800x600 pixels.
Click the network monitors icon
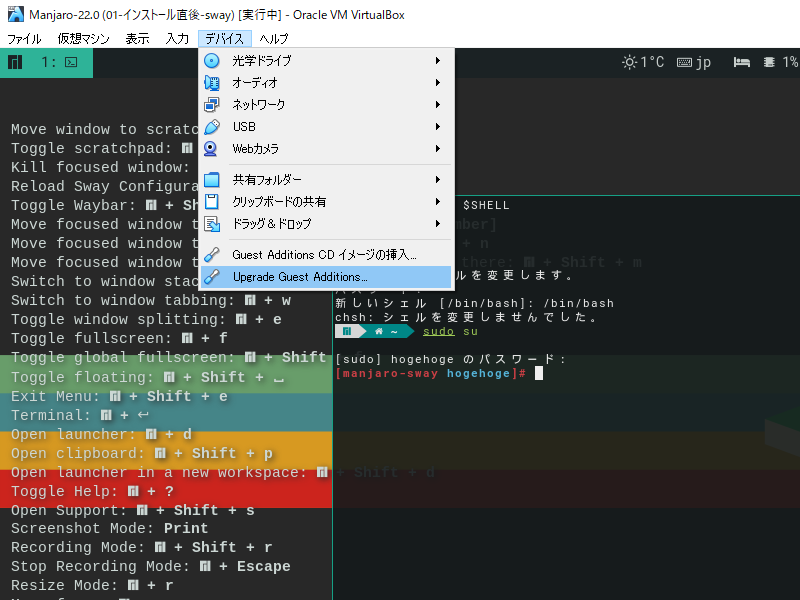(212, 105)
